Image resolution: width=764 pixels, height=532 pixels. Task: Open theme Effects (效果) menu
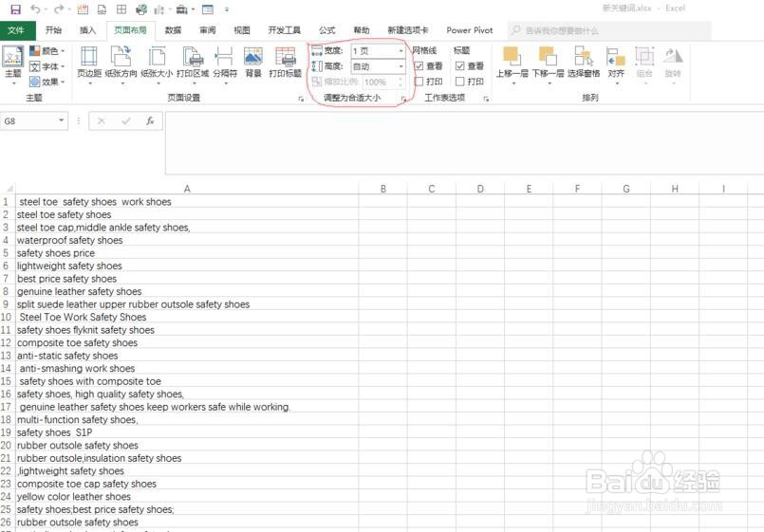click(x=47, y=82)
